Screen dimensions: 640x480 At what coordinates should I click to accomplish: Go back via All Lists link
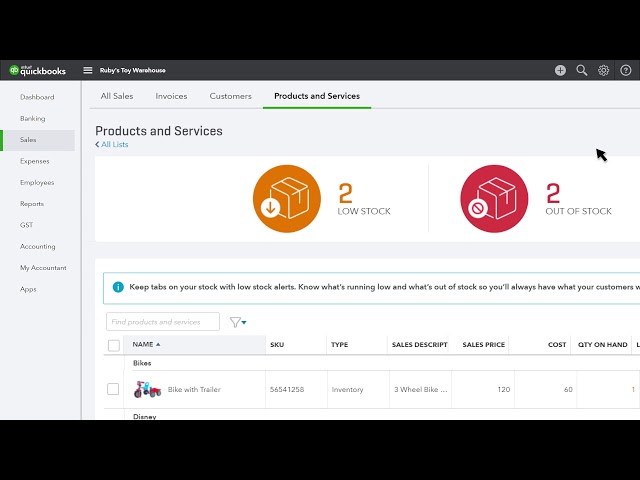(x=111, y=144)
